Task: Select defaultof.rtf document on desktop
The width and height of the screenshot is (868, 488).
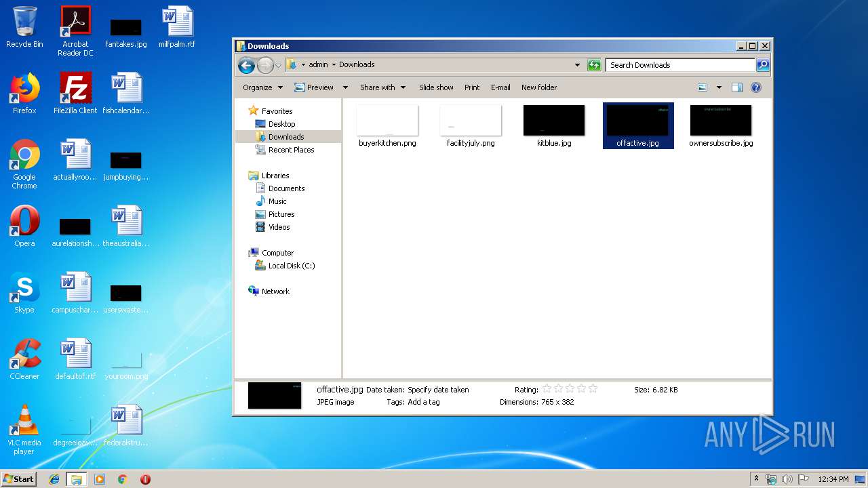Action: pyautogui.click(x=75, y=359)
